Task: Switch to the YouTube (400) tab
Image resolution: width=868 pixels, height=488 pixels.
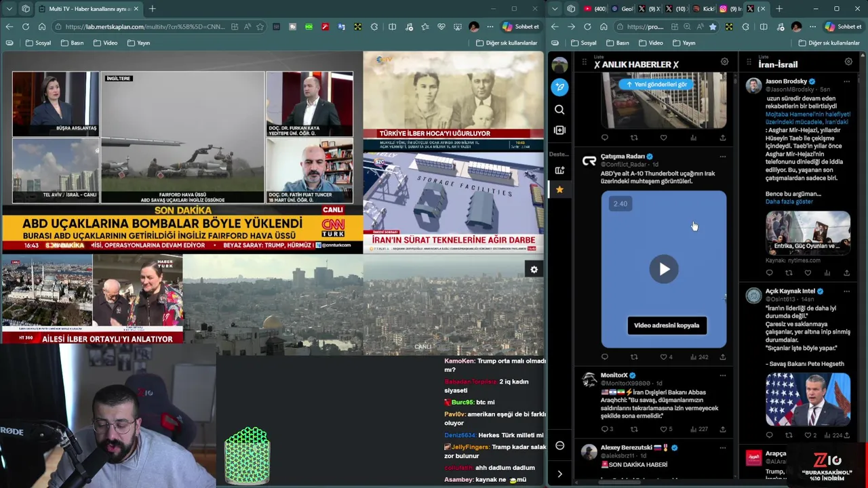Action: click(595, 9)
